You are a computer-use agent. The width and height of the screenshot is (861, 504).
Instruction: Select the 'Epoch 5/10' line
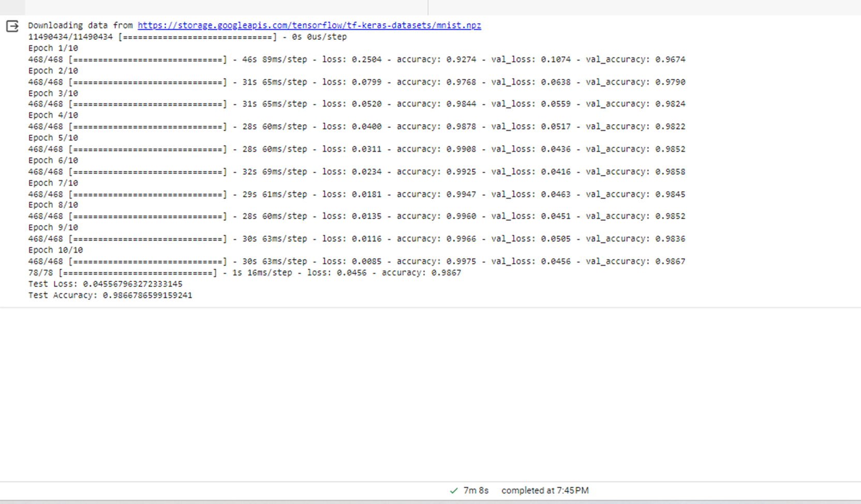click(53, 138)
